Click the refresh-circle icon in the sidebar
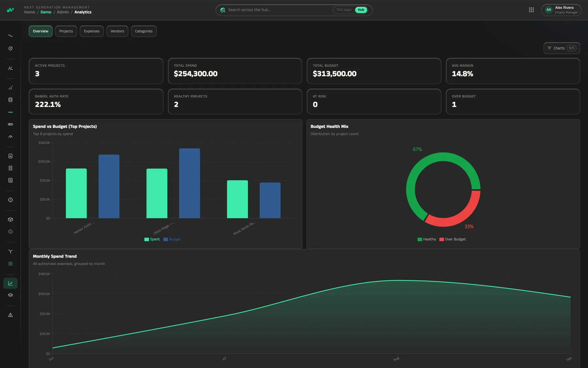Screen dimensions: 588x368 10,48
